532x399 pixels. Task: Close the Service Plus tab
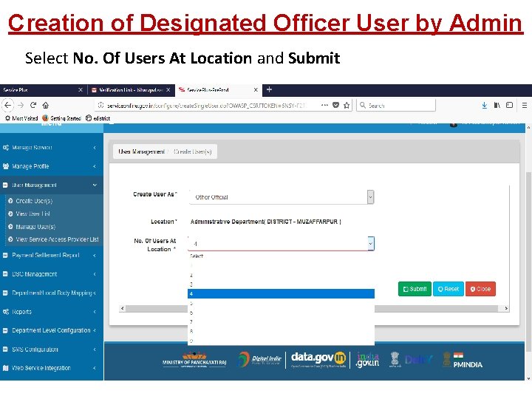[81, 90]
